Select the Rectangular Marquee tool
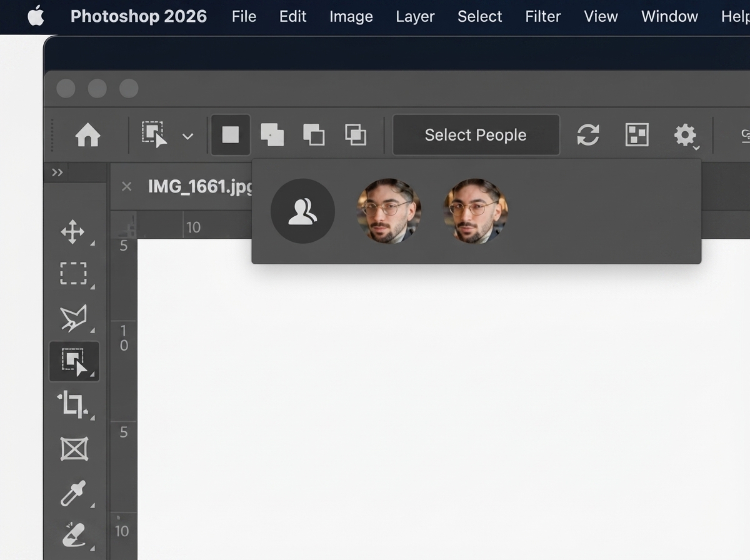Image resolution: width=750 pixels, height=560 pixels. coord(73,274)
